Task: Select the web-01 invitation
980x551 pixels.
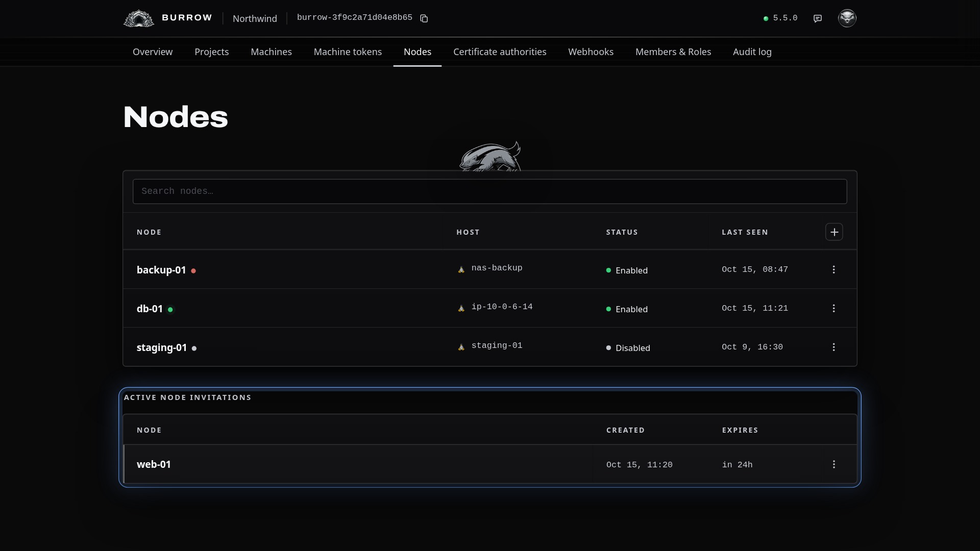Action: point(490,464)
